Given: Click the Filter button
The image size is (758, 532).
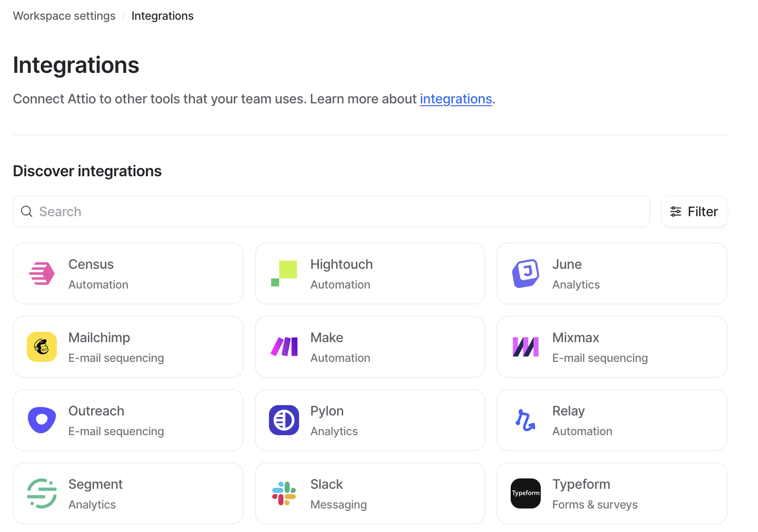Looking at the screenshot, I should pos(694,211).
